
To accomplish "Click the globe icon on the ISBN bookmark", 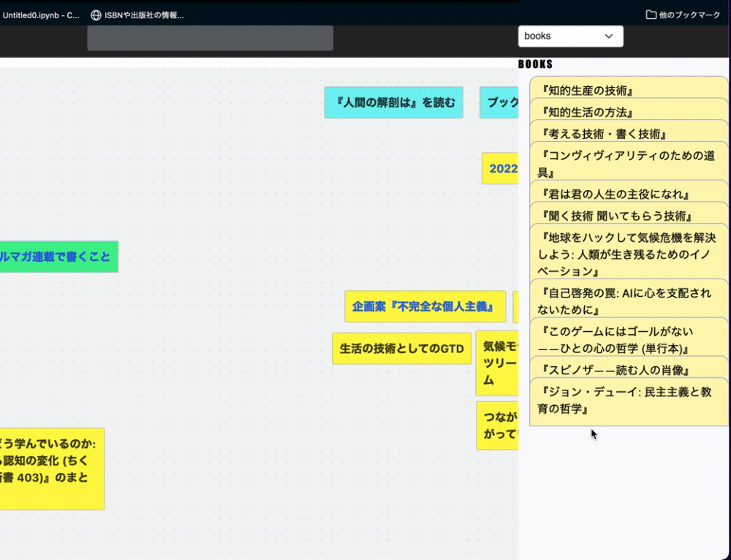I will pos(95,14).
